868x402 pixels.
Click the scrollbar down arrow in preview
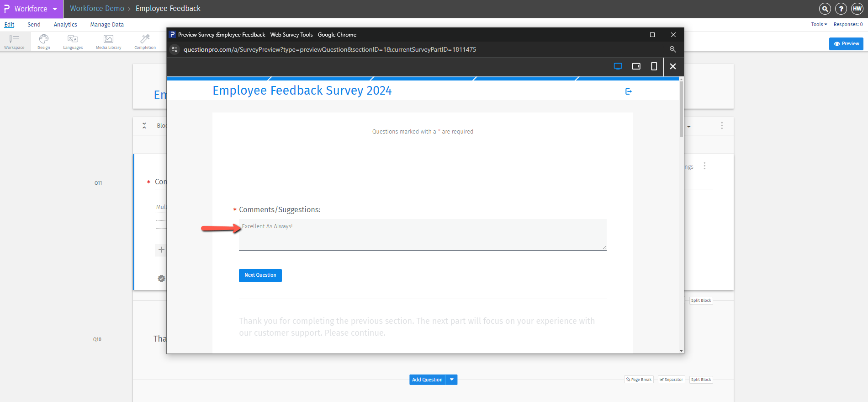(681, 351)
